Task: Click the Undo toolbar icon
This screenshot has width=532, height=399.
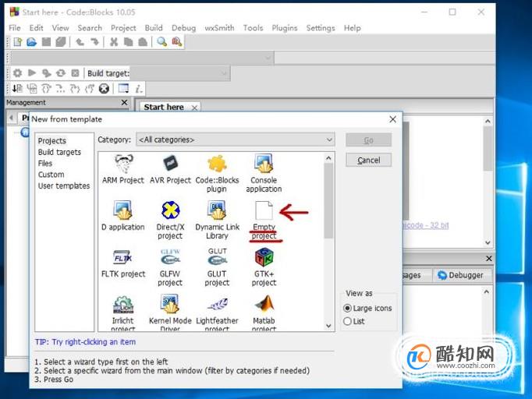Action: point(80,42)
